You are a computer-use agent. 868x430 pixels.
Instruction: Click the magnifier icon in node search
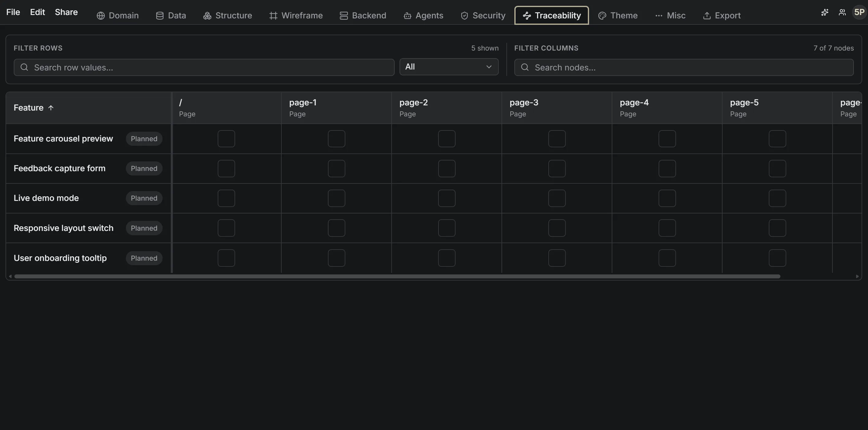click(525, 67)
